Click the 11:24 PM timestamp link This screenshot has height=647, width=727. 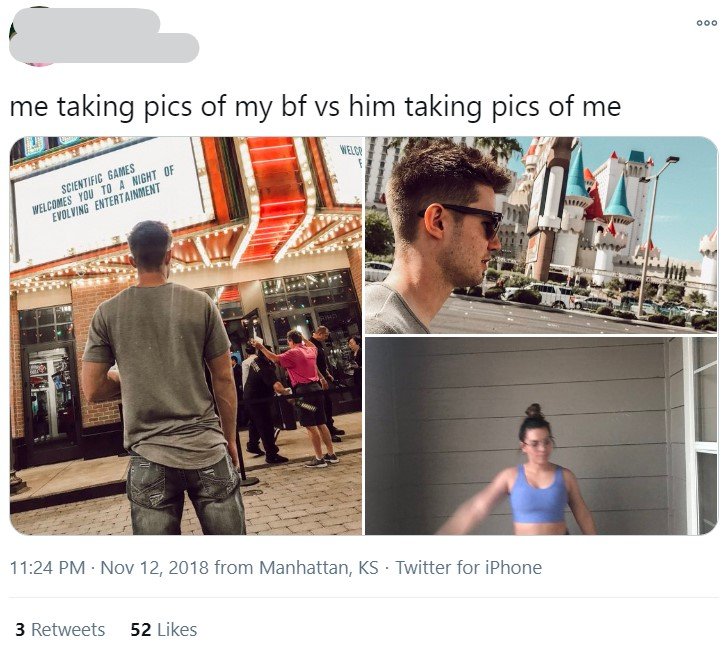point(47,567)
